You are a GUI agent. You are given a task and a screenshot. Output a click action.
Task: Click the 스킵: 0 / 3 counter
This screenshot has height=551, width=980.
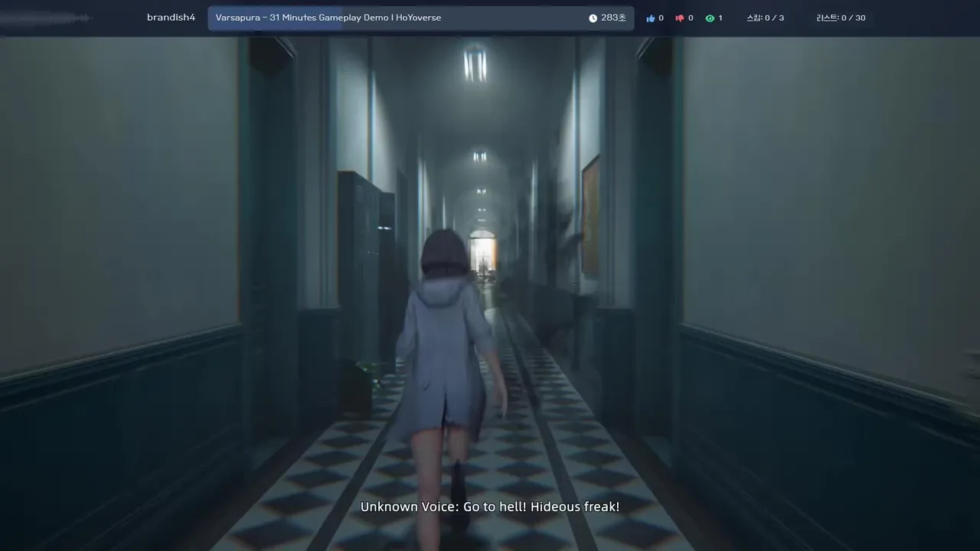point(765,18)
